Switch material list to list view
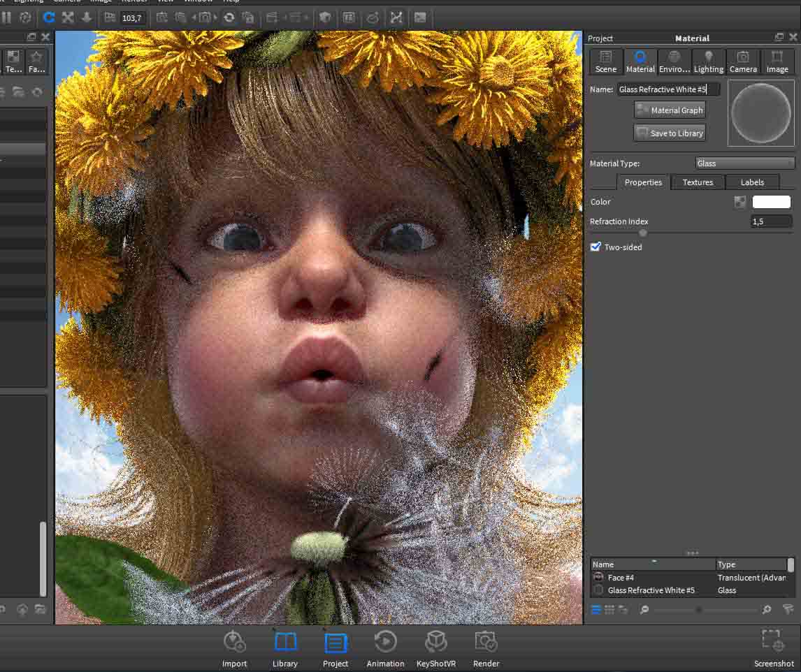Screen dimensions: 801x672 [x=596, y=610]
